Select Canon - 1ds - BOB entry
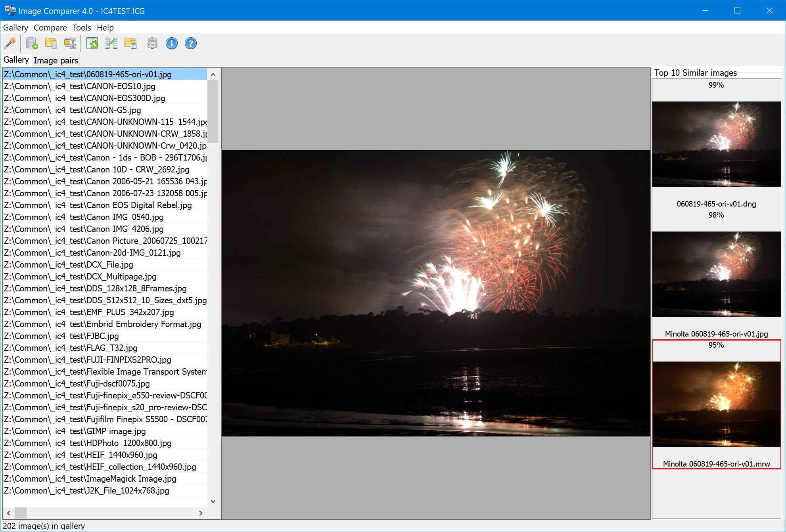This screenshot has height=532, width=786. tap(105, 157)
